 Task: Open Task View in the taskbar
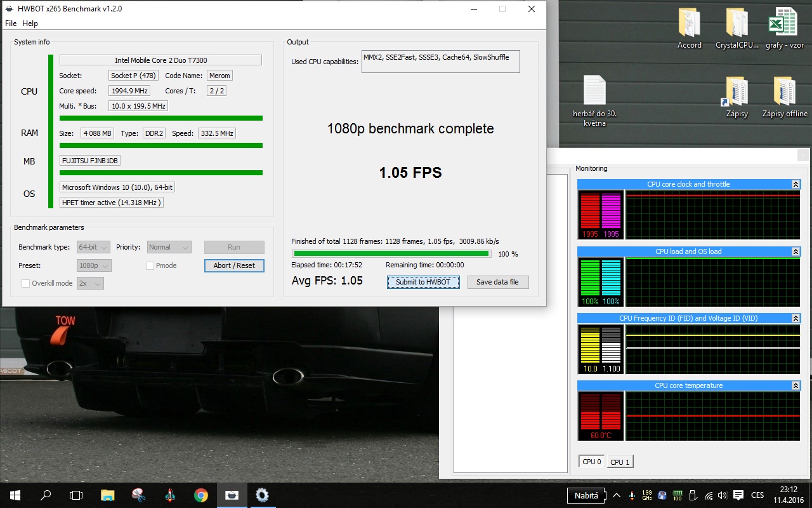pyautogui.click(x=76, y=495)
